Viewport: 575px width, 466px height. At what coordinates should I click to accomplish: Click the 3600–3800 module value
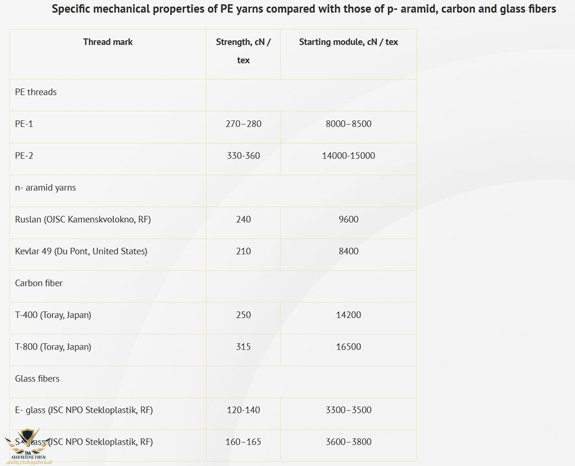(348, 442)
